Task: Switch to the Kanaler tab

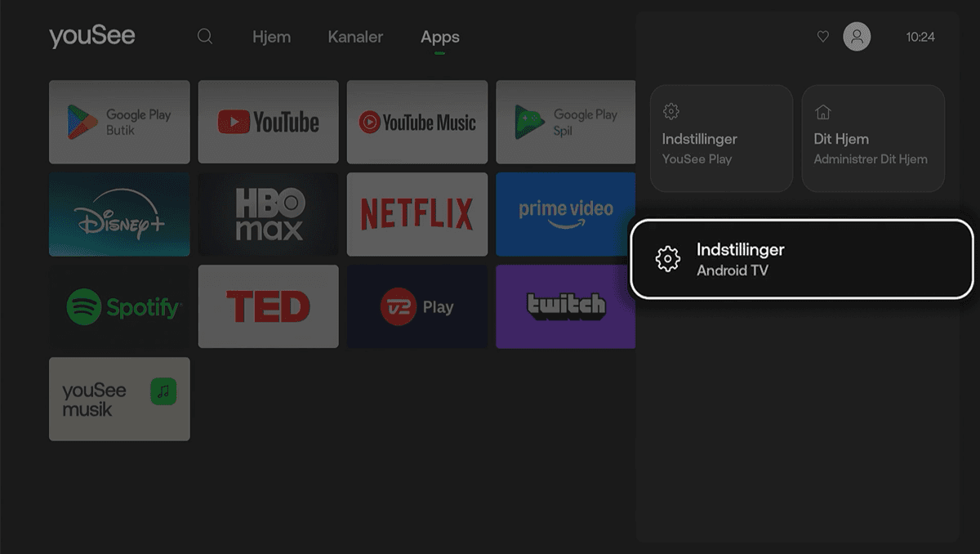Action: 355,37
